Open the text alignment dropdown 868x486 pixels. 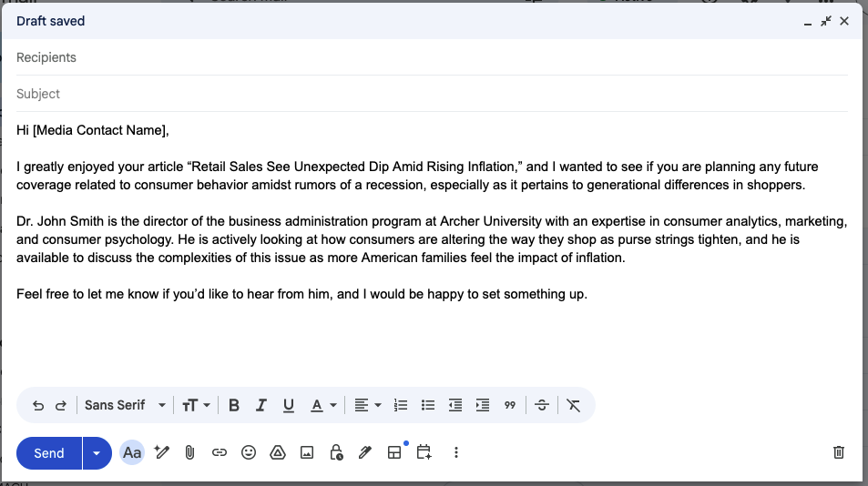pyautogui.click(x=368, y=405)
